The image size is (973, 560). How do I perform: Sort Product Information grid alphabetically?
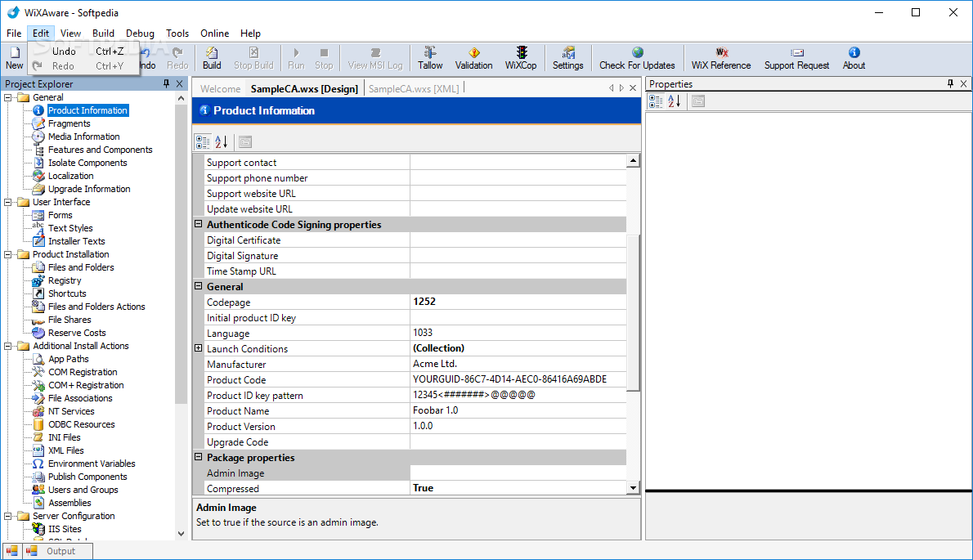(222, 142)
